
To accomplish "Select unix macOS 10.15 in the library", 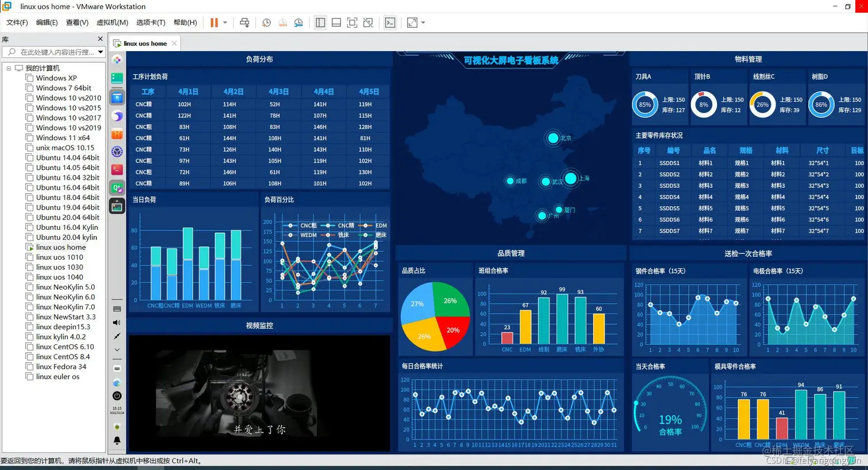I will point(65,148).
